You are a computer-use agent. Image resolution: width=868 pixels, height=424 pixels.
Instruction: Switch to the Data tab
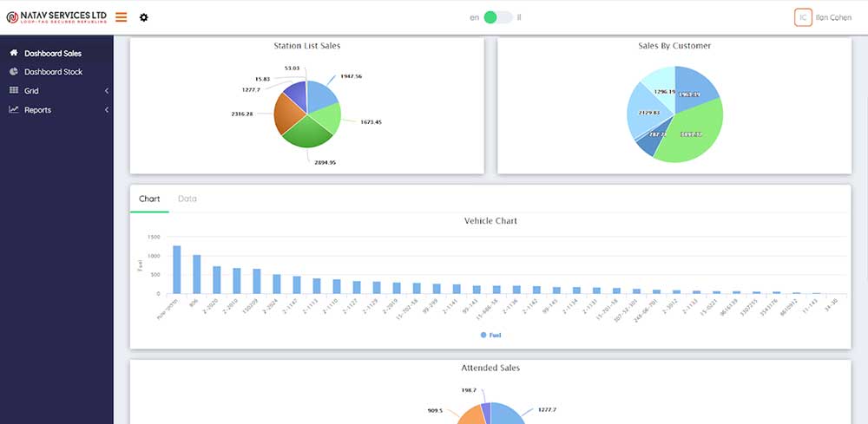(x=187, y=199)
